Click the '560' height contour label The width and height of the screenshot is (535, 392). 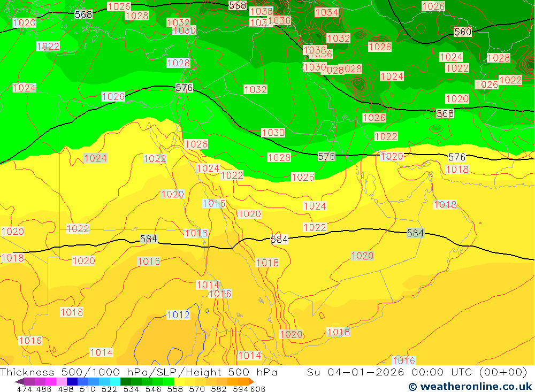coord(463,32)
